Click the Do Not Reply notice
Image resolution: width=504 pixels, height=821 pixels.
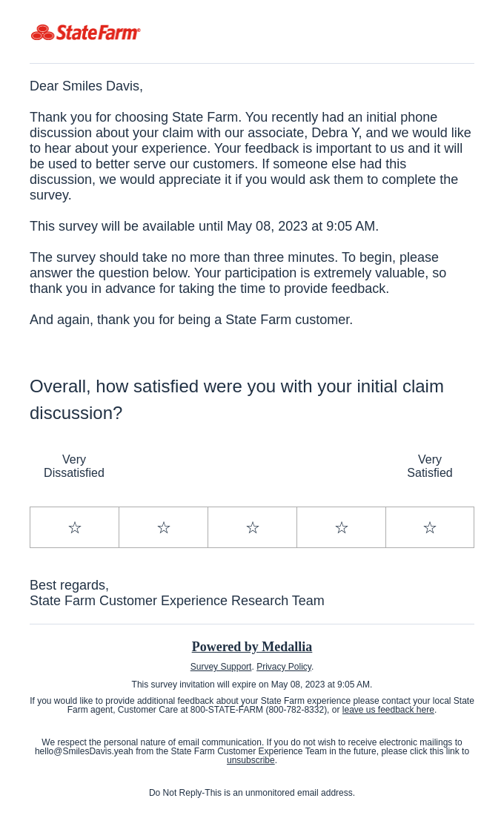pyautogui.click(x=252, y=793)
